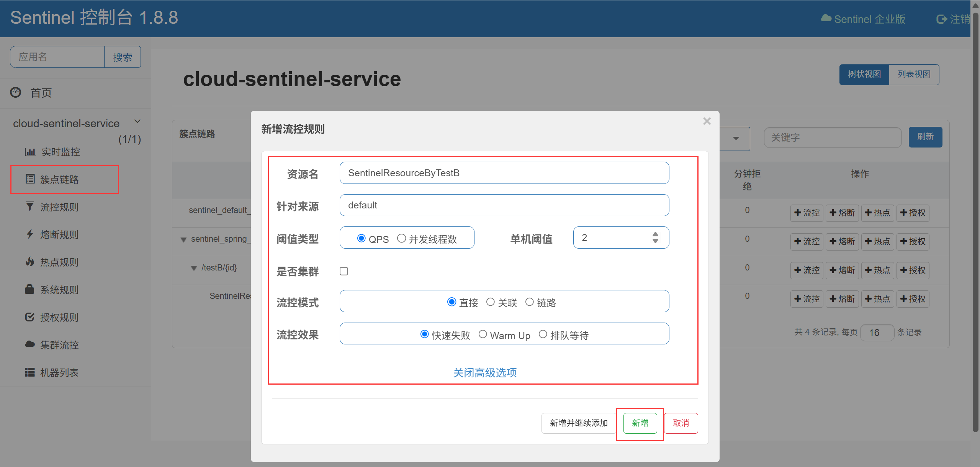Click the bar chart icon for 实时监控
Viewport: 980px width, 467px height.
click(x=30, y=152)
